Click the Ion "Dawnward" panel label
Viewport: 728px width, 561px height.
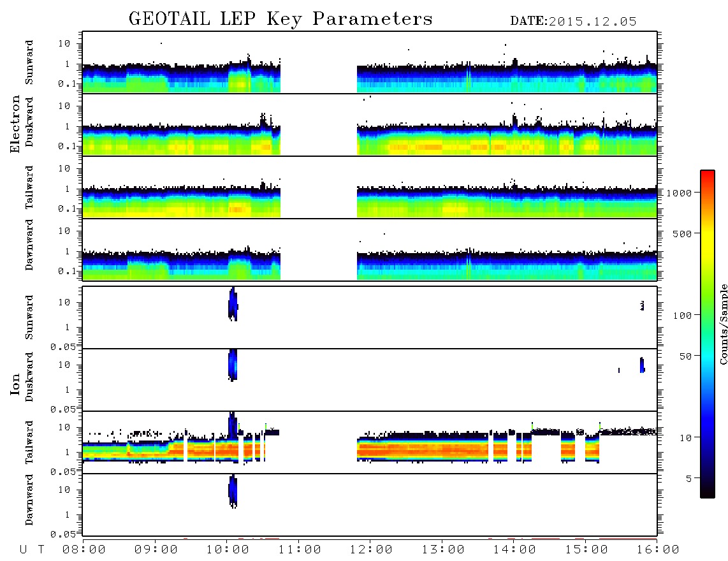[x=29, y=500]
